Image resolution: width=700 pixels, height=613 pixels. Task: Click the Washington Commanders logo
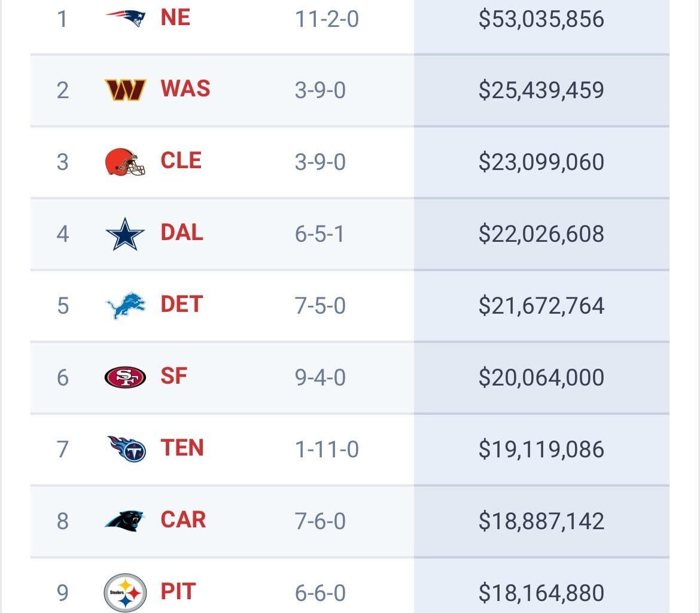125,90
